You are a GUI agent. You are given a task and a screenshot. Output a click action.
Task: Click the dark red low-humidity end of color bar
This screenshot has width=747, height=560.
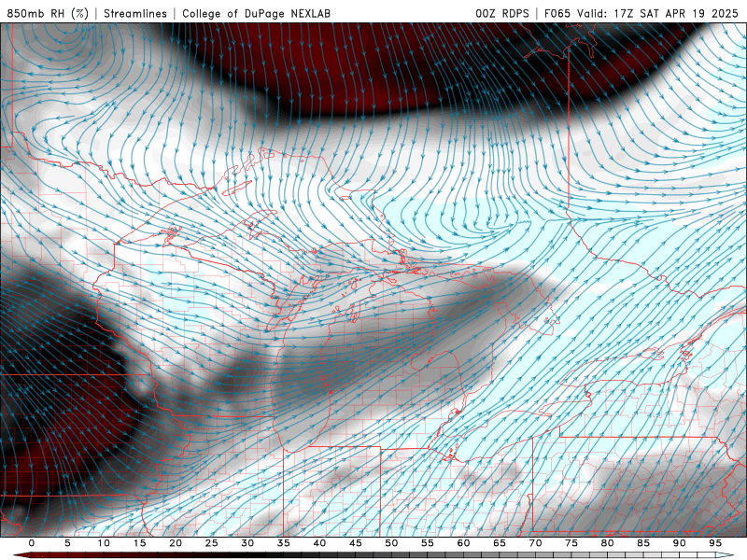pyautogui.click(x=24, y=555)
